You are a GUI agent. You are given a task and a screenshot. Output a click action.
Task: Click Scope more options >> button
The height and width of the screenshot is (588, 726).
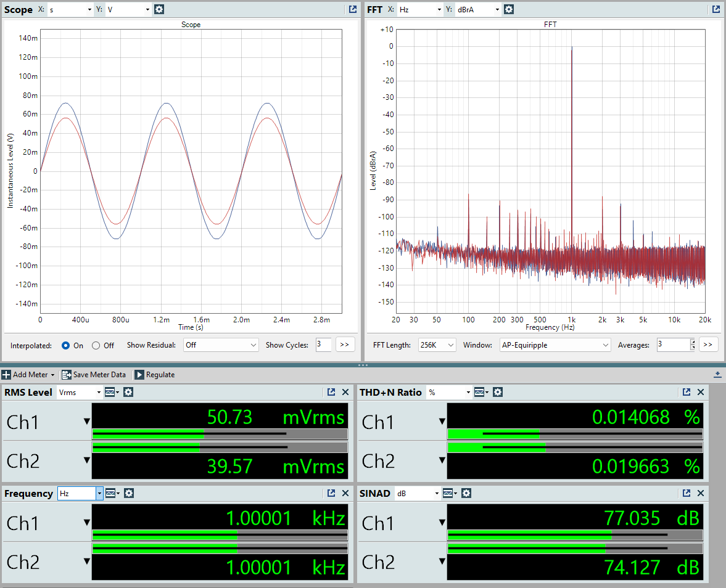[344, 345]
